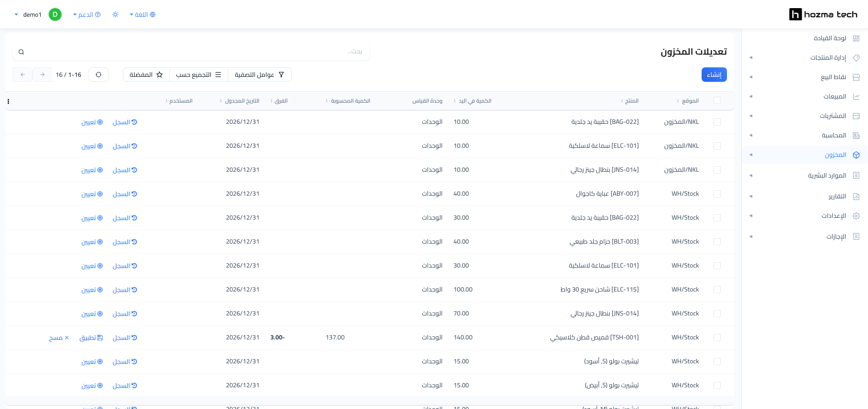The height and width of the screenshot is (409, 868).
Task: Expand نقاط البيع sidebar arrow
Action: pyautogui.click(x=751, y=77)
